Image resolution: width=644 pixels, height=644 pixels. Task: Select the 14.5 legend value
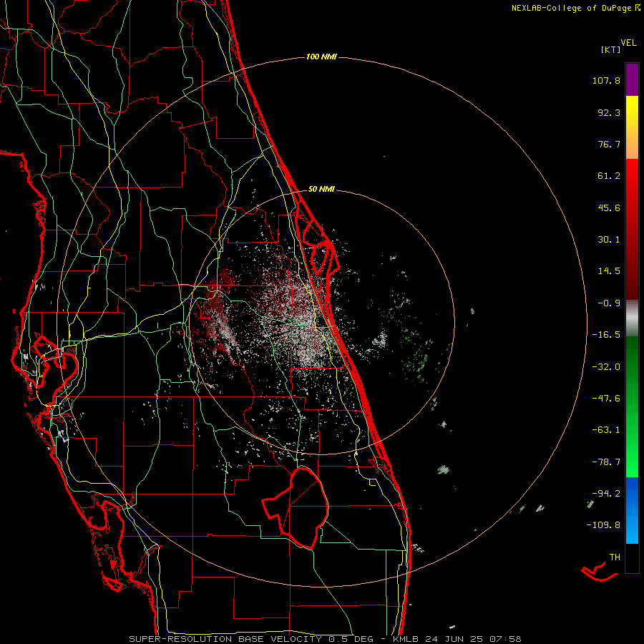coord(609,271)
